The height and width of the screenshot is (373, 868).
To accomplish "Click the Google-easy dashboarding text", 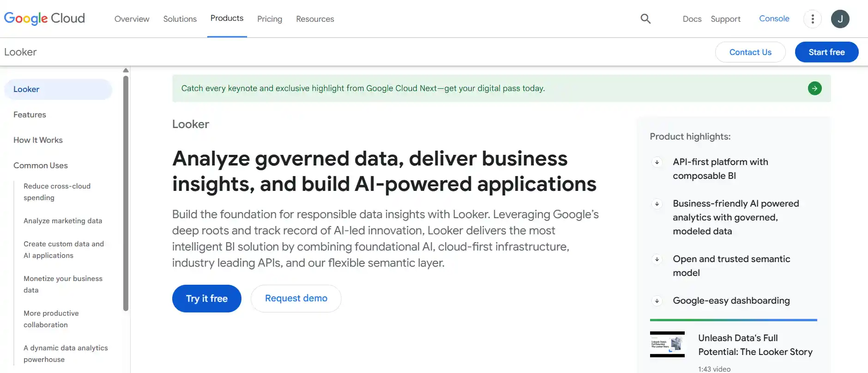I will coord(731,301).
